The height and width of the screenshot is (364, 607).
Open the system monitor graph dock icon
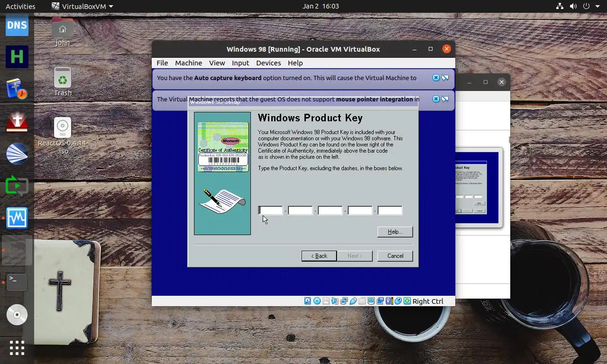(17, 218)
